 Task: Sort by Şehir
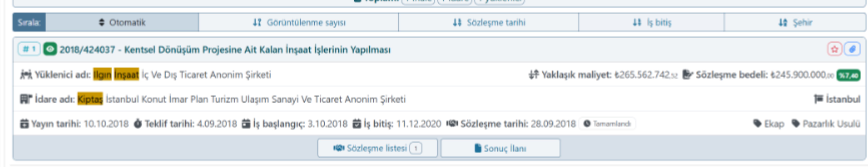coord(795,22)
